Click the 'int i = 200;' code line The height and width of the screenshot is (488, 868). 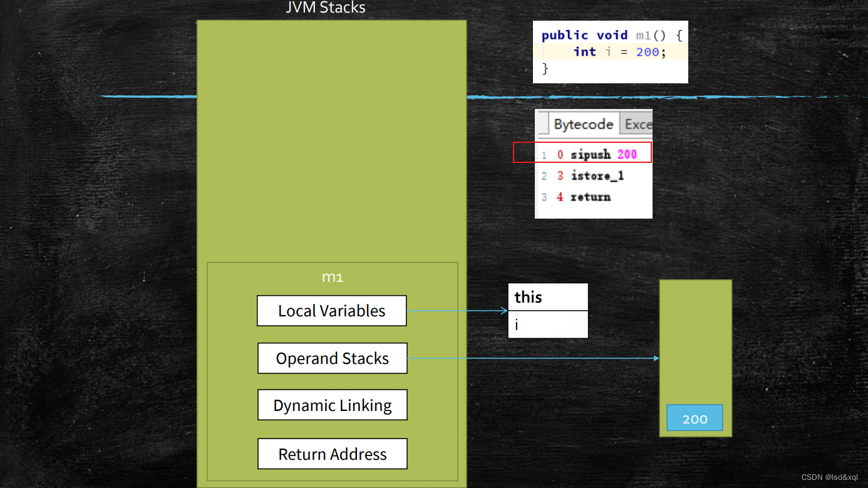(620, 52)
